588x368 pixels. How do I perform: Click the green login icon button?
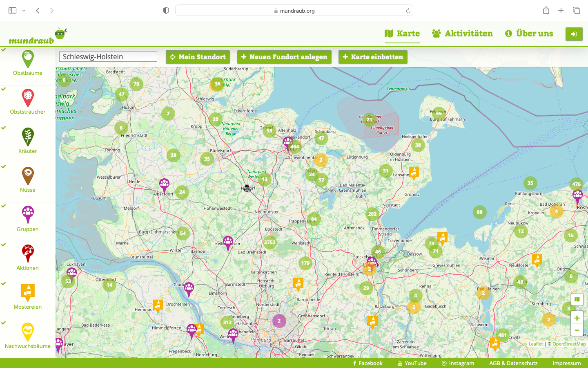click(574, 34)
